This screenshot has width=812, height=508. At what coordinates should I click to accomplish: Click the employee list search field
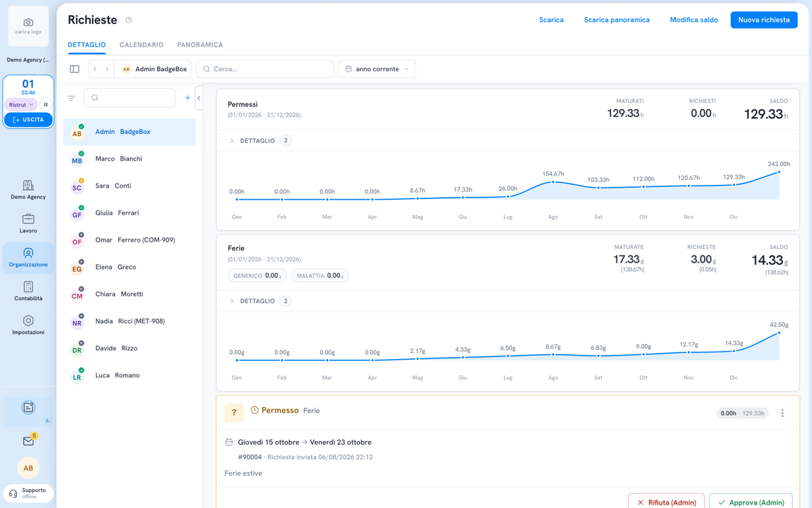point(130,98)
